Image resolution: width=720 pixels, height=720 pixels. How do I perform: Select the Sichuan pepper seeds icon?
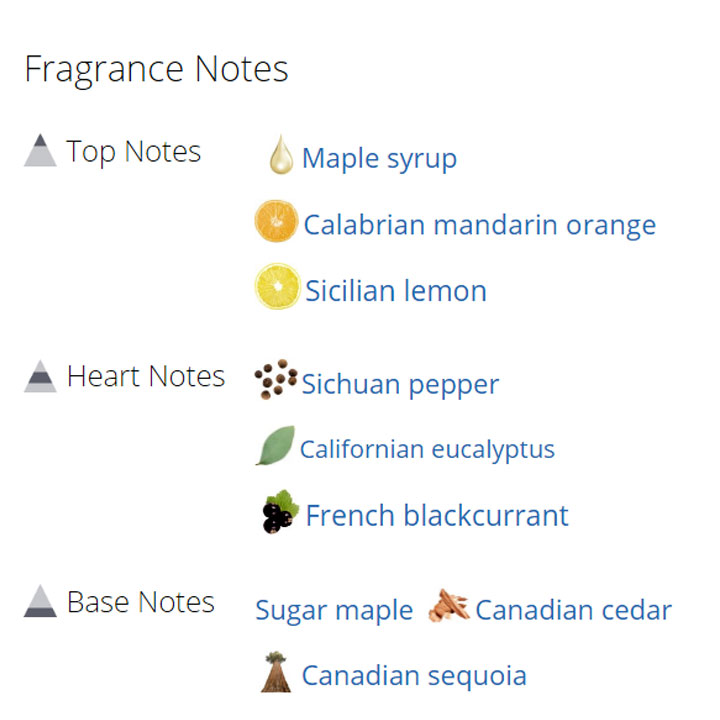[x=276, y=379]
